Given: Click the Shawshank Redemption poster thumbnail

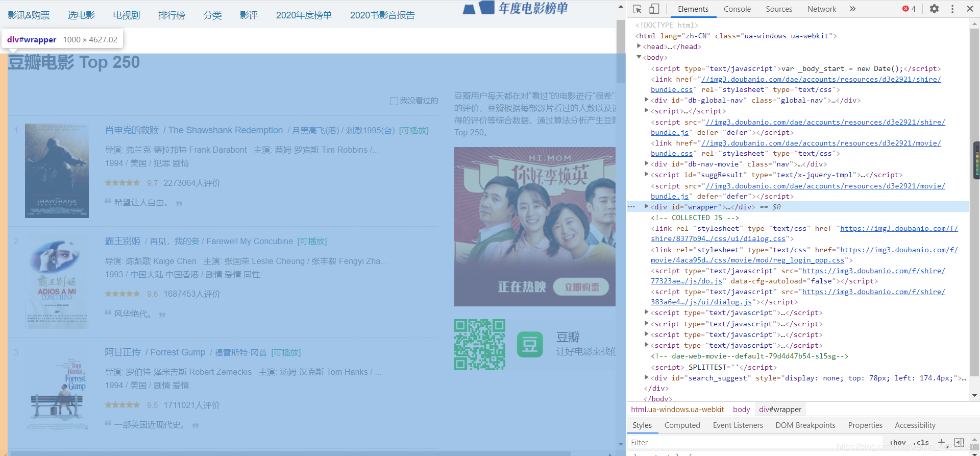Looking at the screenshot, I should pos(57,171).
